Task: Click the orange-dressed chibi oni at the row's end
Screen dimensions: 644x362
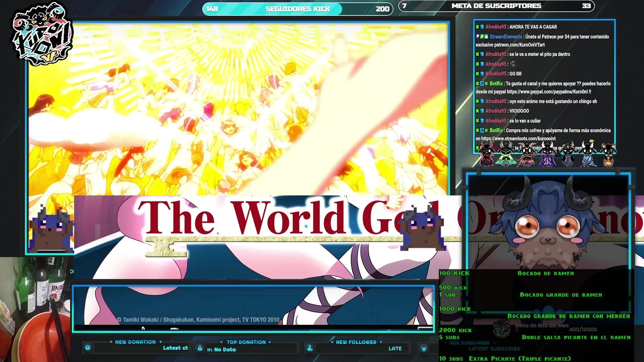Action: click(x=608, y=154)
